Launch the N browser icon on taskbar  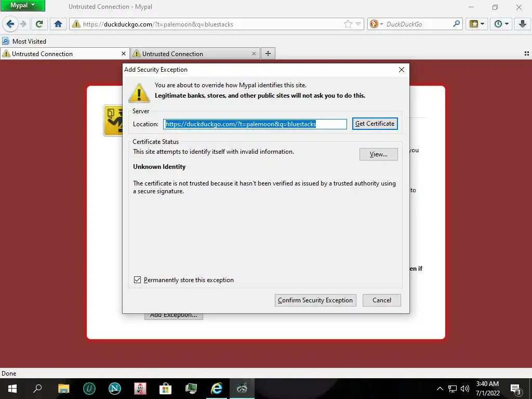115,389
